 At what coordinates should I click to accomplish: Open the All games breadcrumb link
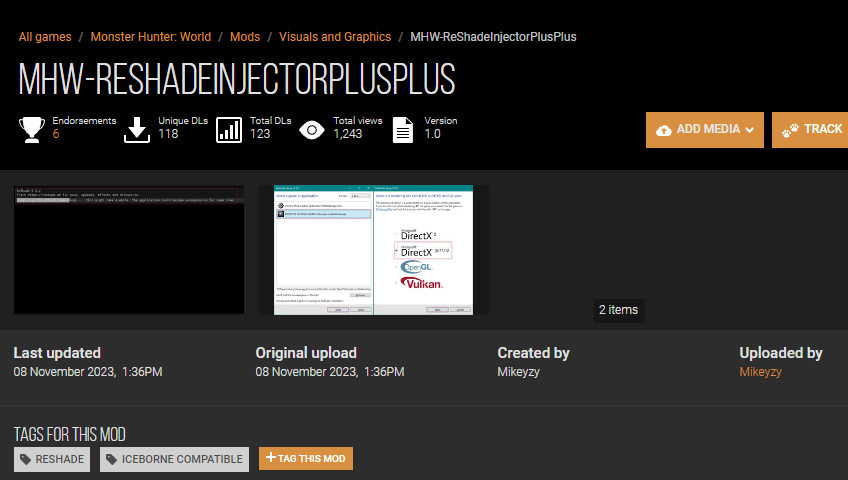tap(45, 37)
